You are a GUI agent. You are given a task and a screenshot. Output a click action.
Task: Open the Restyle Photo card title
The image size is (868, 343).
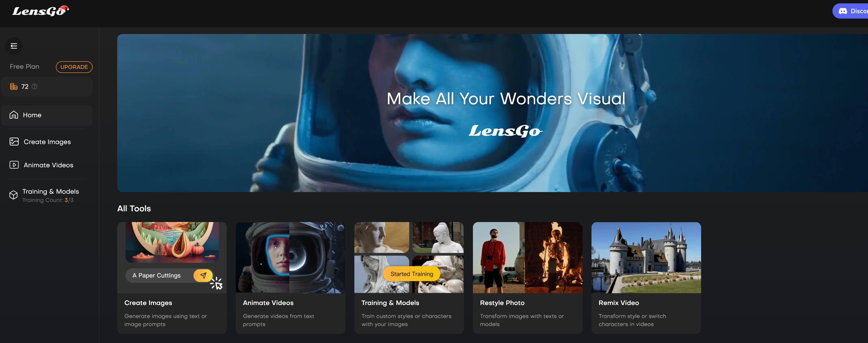(x=502, y=303)
